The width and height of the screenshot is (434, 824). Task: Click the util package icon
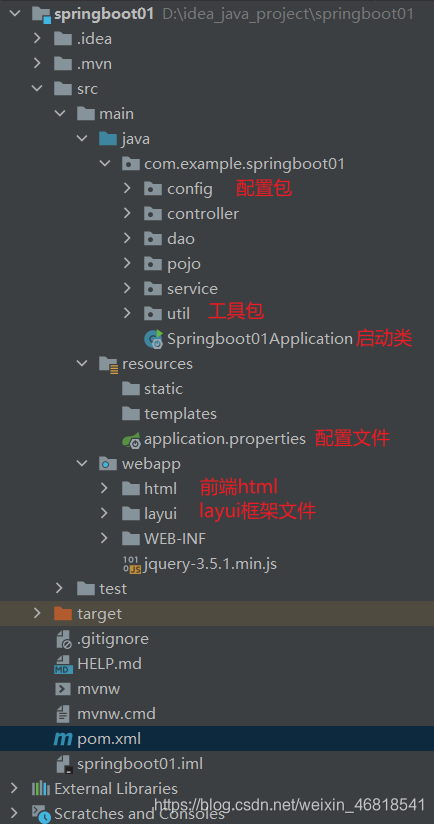coord(153,314)
